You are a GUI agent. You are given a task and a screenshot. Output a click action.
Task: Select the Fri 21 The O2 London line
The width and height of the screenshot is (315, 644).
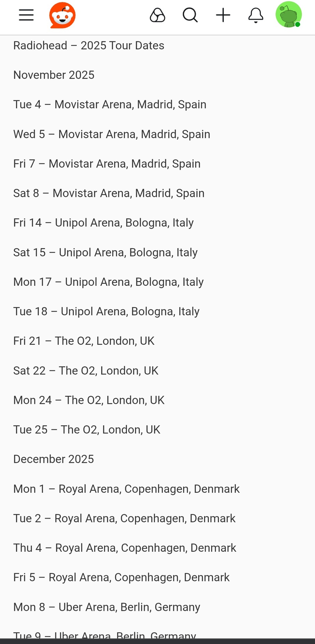tap(84, 341)
